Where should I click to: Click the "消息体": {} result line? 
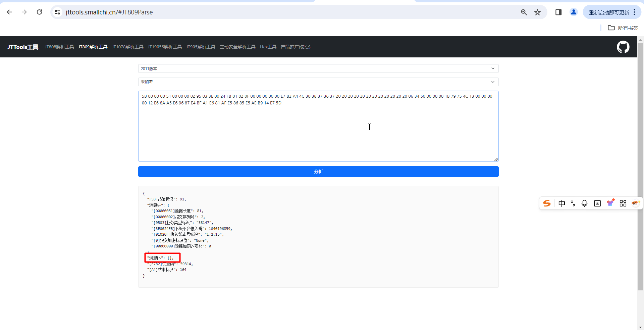pyautogui.click(x=160, y=258)
